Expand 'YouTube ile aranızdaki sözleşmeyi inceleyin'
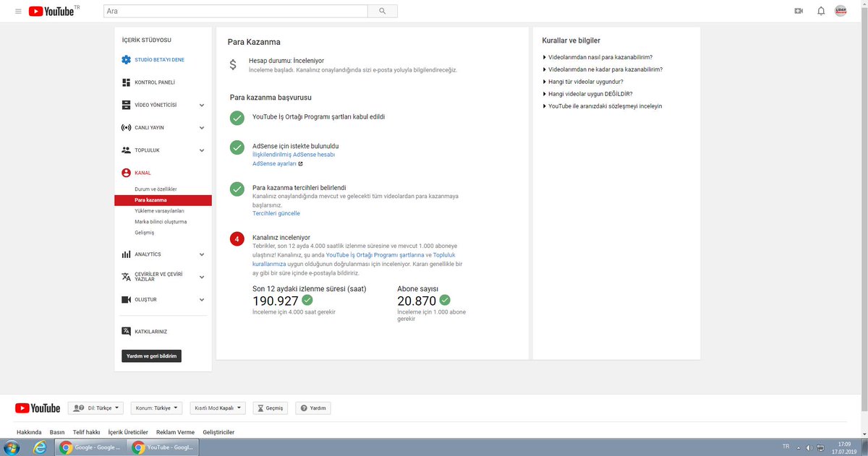The width and height of the screenshot is (868, 456). coord(602,106)
